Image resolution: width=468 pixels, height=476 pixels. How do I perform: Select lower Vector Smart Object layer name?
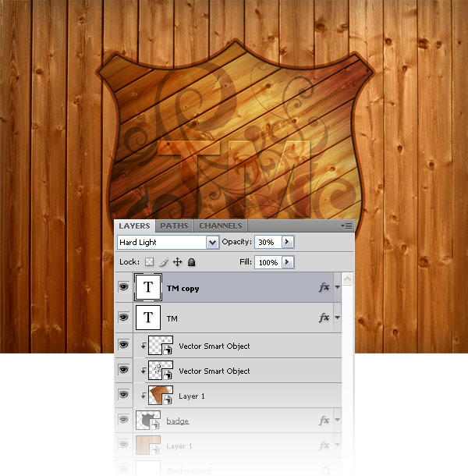[214, 371]
